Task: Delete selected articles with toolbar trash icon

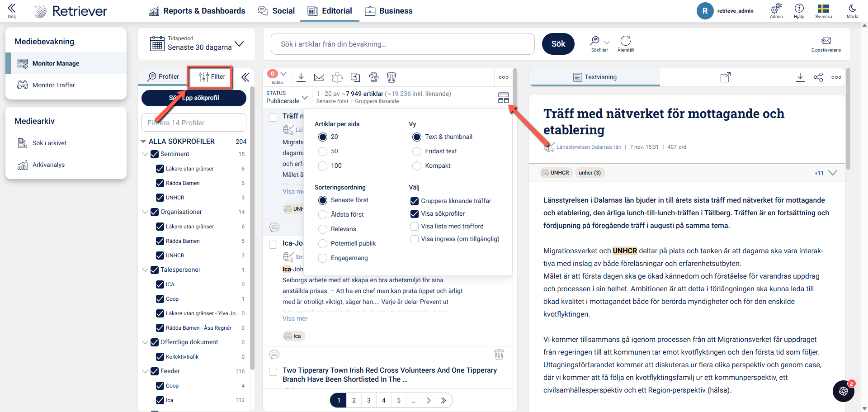Action: tap(392, 77)
